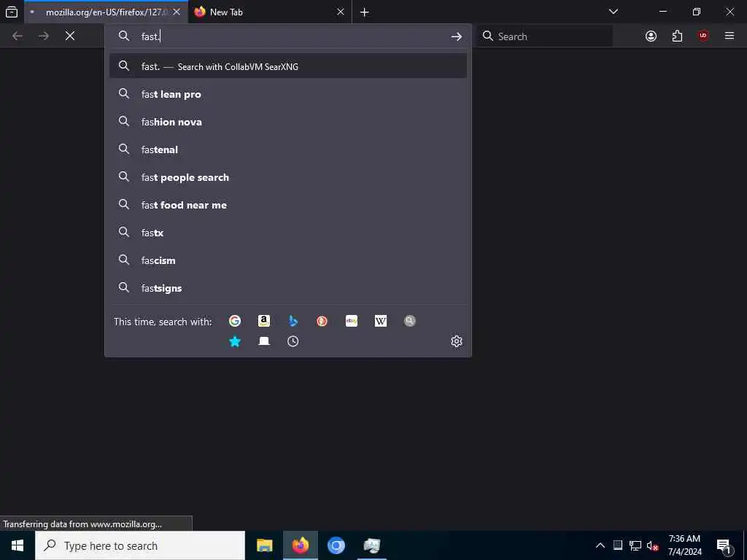Choose the 'fast lean pro' suggestion
This screenshot has height=560, width=747.
[x=288, y=94]
